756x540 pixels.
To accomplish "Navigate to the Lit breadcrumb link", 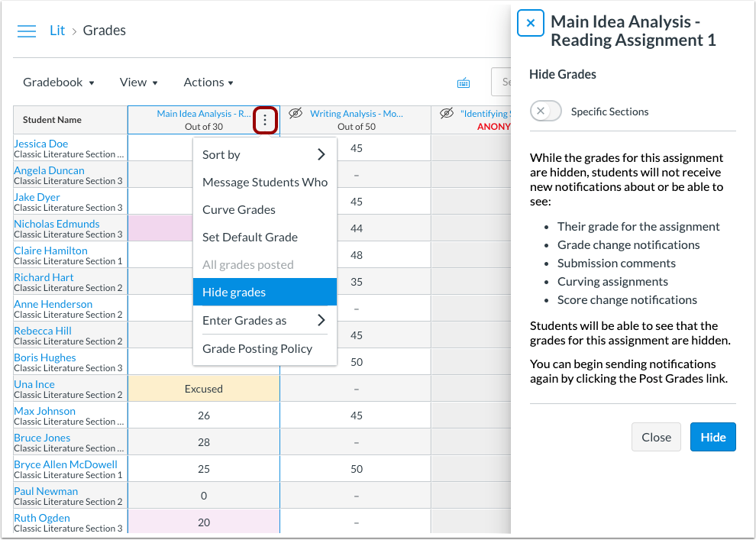I will (x=57, y=30).
